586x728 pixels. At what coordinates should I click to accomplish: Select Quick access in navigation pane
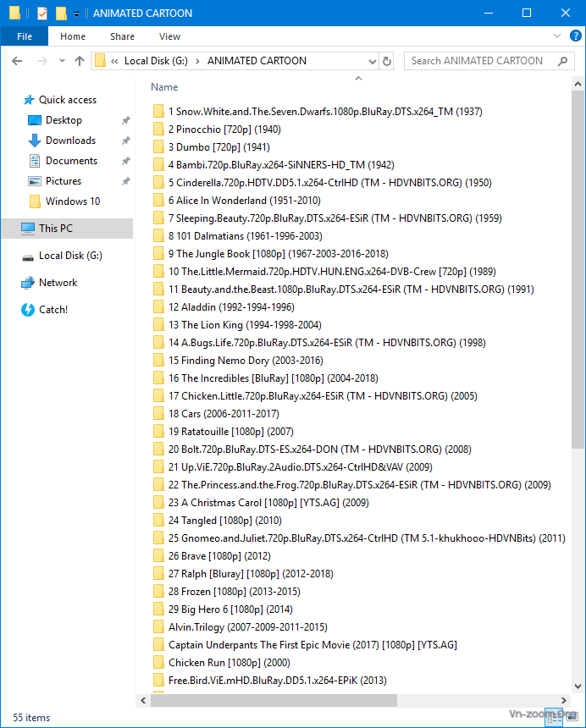point(68,100)
